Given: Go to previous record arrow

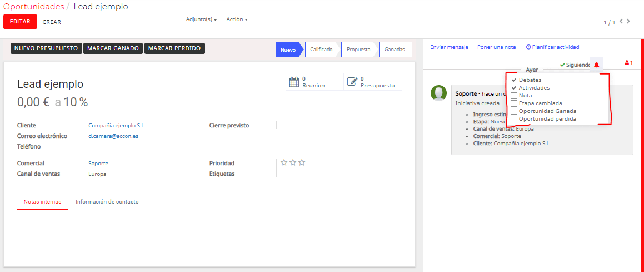Looking at the screenshot, I should coord(621,21).
